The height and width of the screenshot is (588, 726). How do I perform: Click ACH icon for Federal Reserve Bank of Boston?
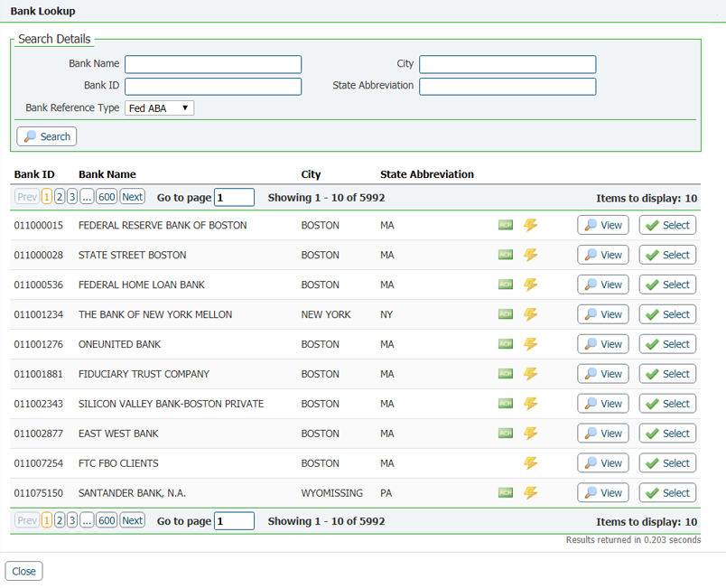coord(506,225)
